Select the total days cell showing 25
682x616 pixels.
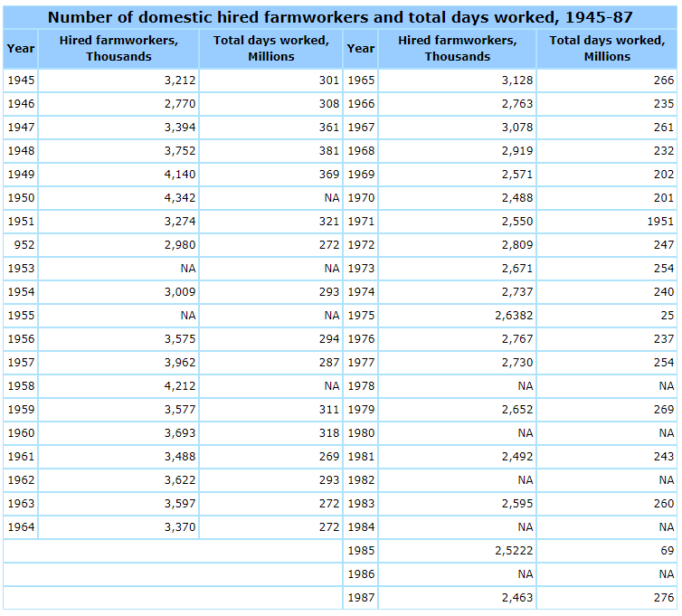pyautogui.click(x=667, y=316)
